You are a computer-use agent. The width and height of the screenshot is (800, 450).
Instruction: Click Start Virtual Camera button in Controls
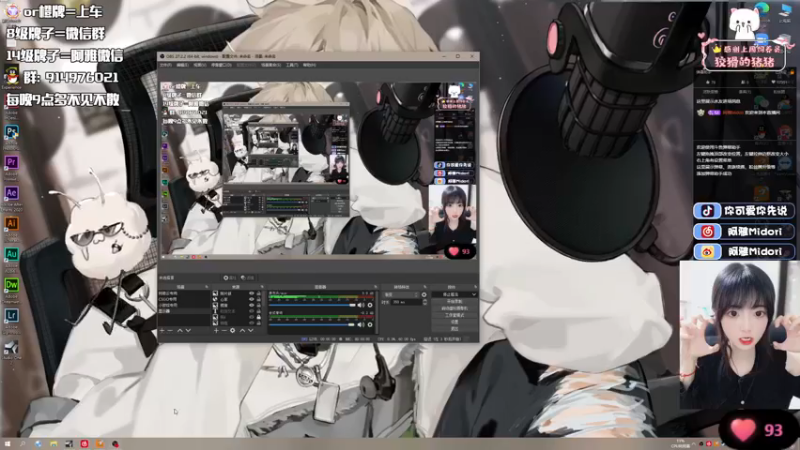point(454,308)
